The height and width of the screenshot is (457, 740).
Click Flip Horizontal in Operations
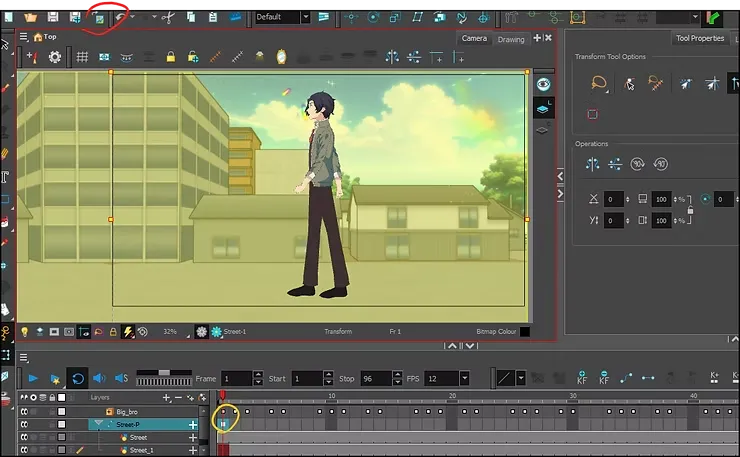click(x=592, y=164)
